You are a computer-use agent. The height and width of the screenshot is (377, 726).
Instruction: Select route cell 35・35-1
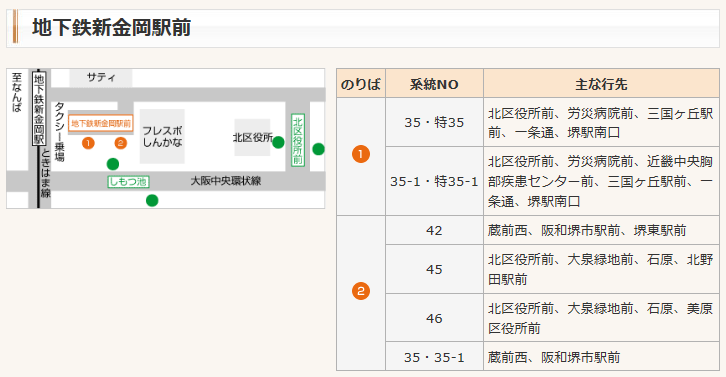(434, 357)
